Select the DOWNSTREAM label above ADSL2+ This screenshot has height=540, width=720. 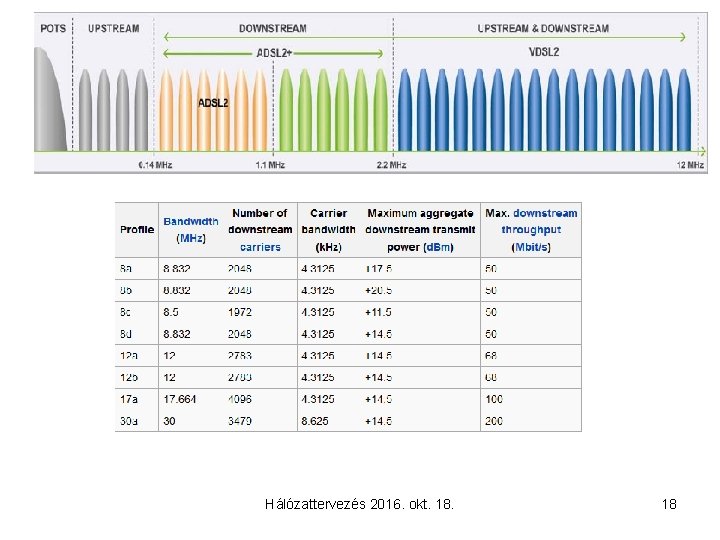coord(273,28)
